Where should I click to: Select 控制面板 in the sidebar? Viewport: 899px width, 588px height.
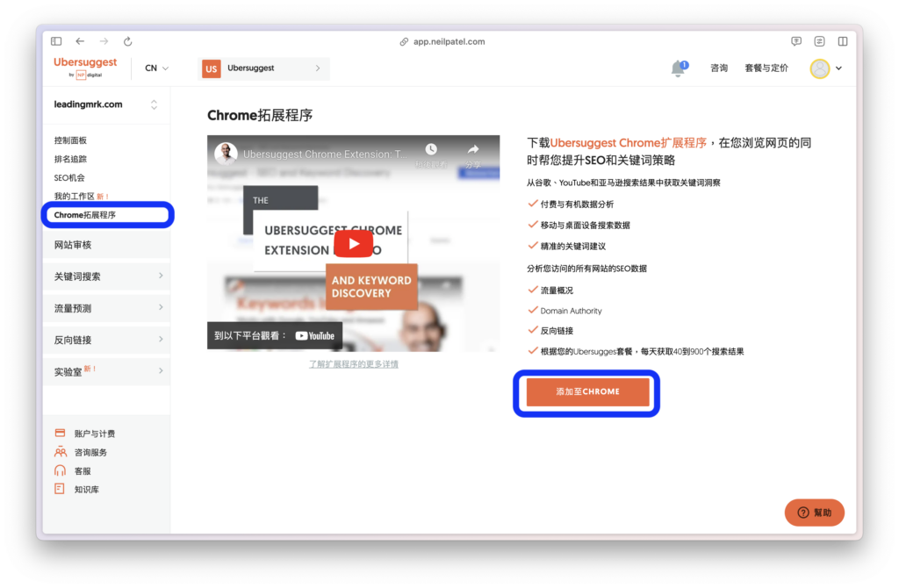(70, 140)
